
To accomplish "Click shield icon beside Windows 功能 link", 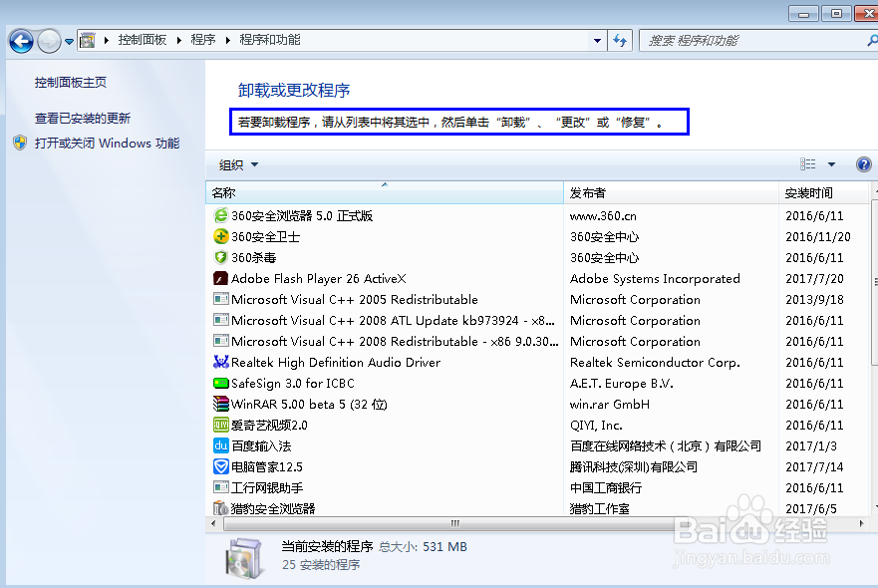I will coord(20,143).
